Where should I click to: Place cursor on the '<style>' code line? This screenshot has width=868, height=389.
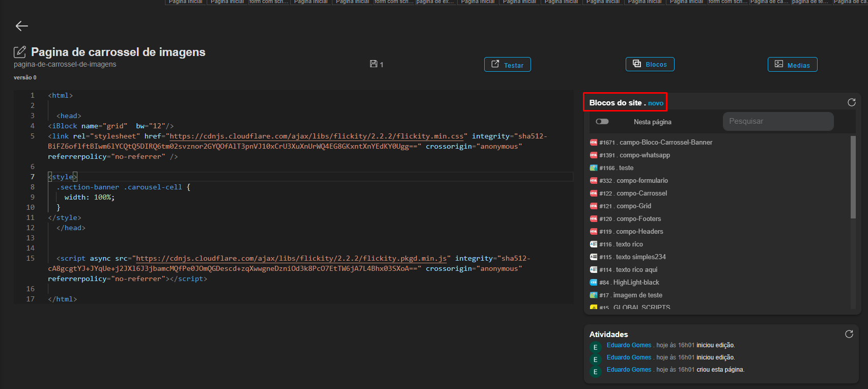(x=63, y=177)
